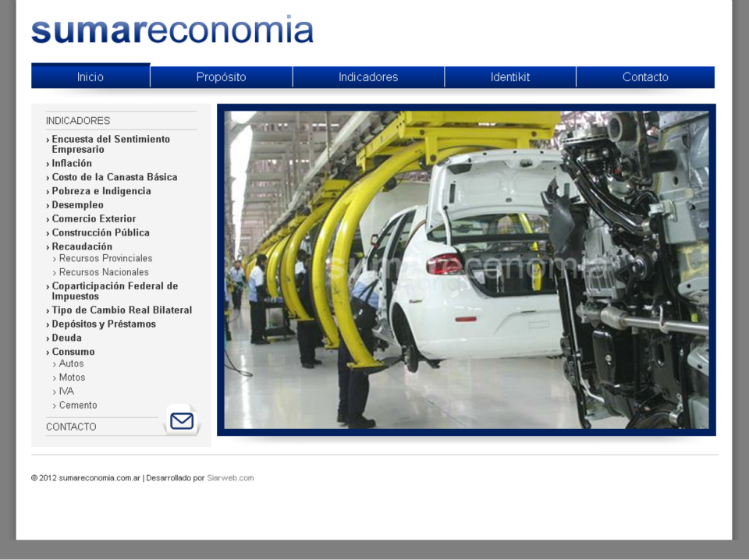Viewport: 749px width, 560px height.
Task: Select Indicadores in the navigation bar
Action: pos(368,77)
